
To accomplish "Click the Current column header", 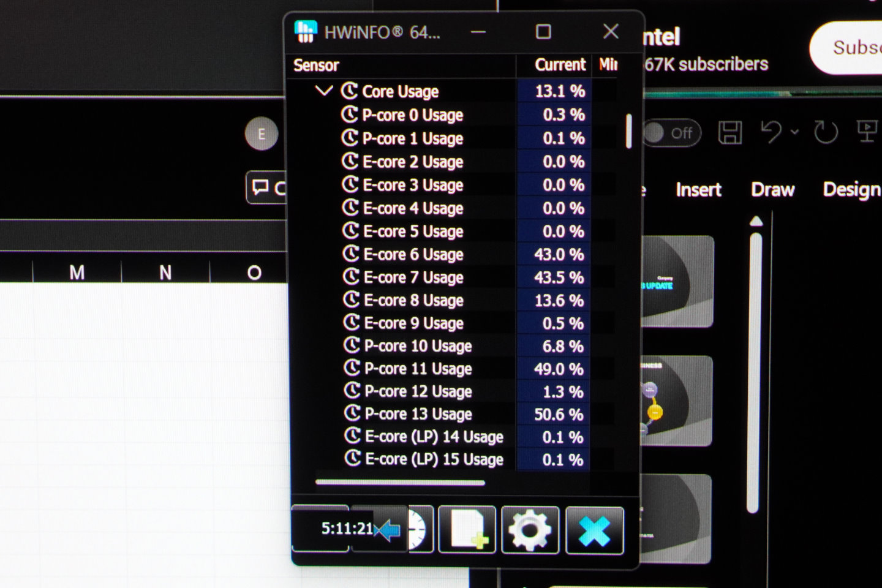I will pyautogui.click(x=559, y=65).
